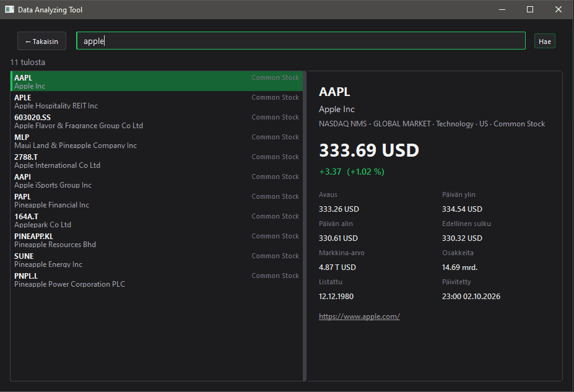Click the Päivän alin value 330.61 USD

click(338, 238)
